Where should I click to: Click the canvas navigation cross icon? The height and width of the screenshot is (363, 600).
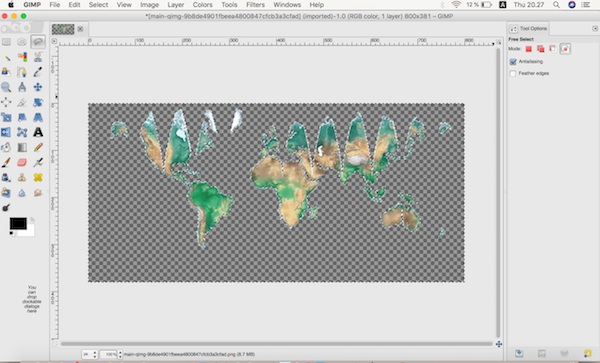[x=499, y=344]
